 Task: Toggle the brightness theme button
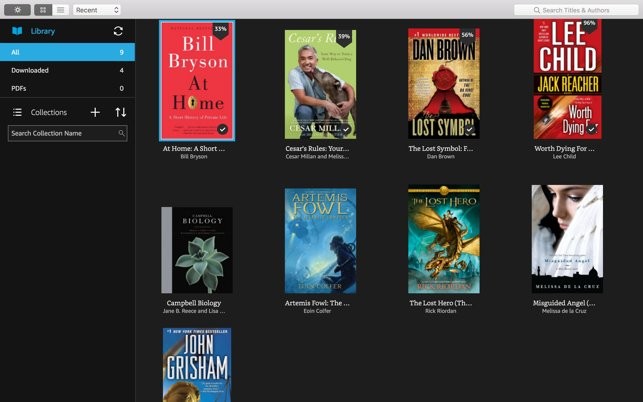click(x=17, y=10)
